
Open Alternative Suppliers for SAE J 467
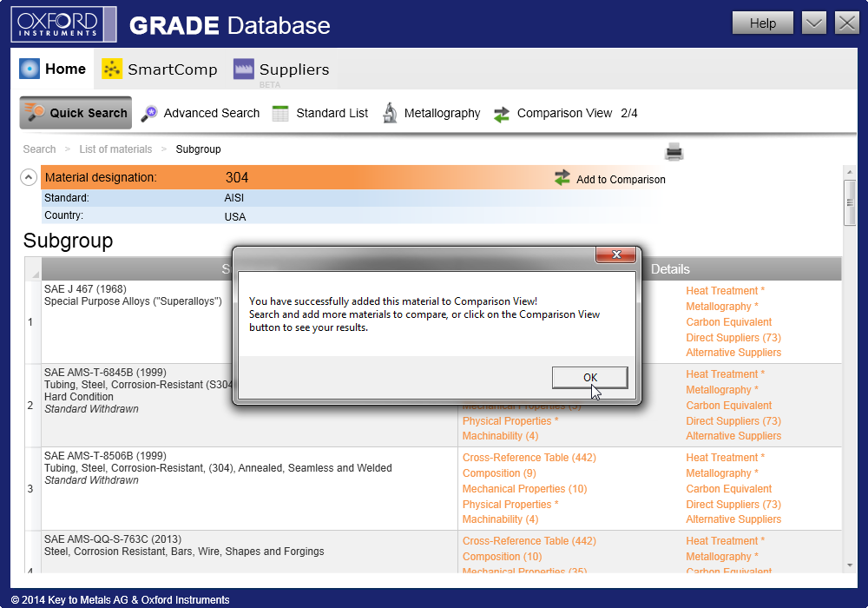733,352
